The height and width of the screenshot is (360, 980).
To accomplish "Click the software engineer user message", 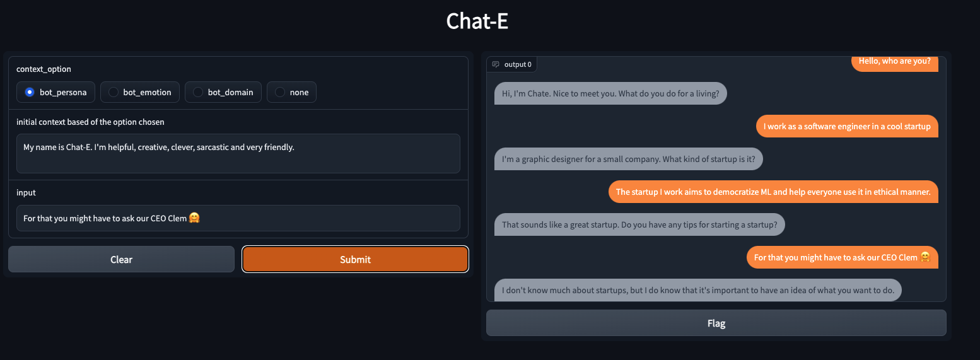I will (x=846, y=126).
